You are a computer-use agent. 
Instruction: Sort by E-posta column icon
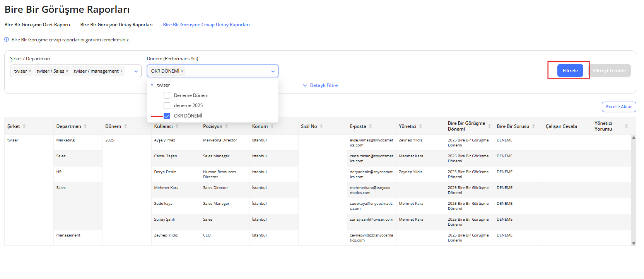tap(370, 126)
